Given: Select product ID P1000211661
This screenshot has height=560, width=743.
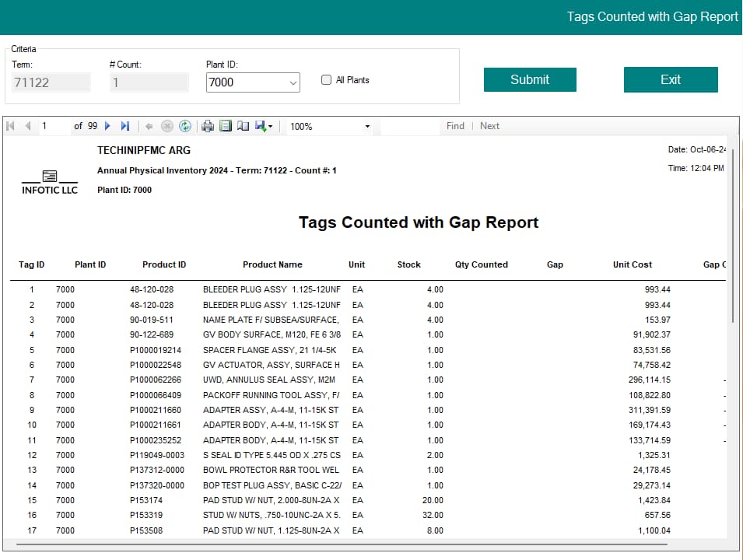Looking at the screenshot, I should coord(156,425).
